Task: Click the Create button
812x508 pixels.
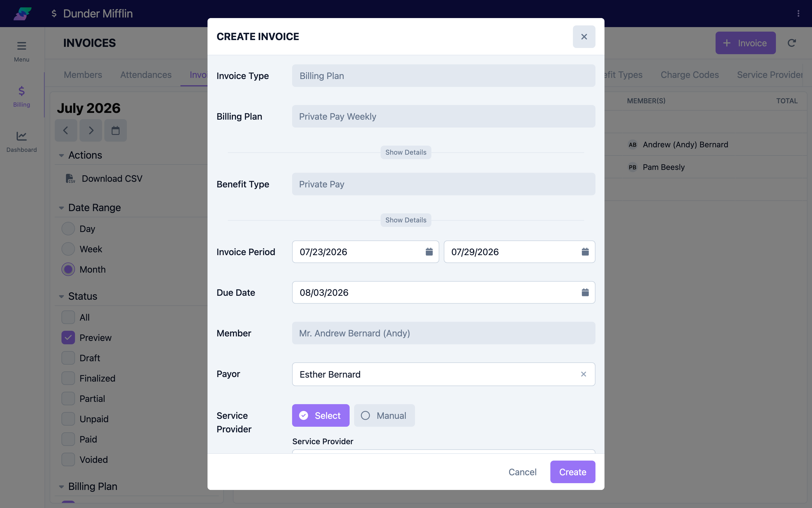Action: [x=572, y=472]
